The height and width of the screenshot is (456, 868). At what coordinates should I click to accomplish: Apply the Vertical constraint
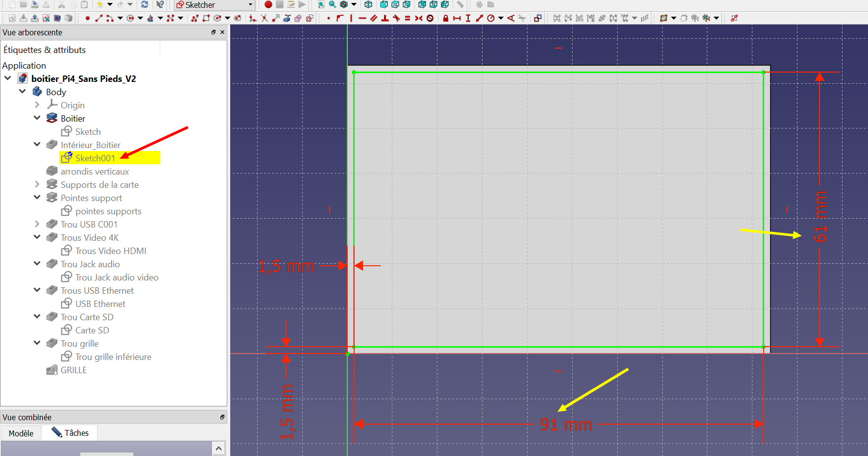[351, 18]
